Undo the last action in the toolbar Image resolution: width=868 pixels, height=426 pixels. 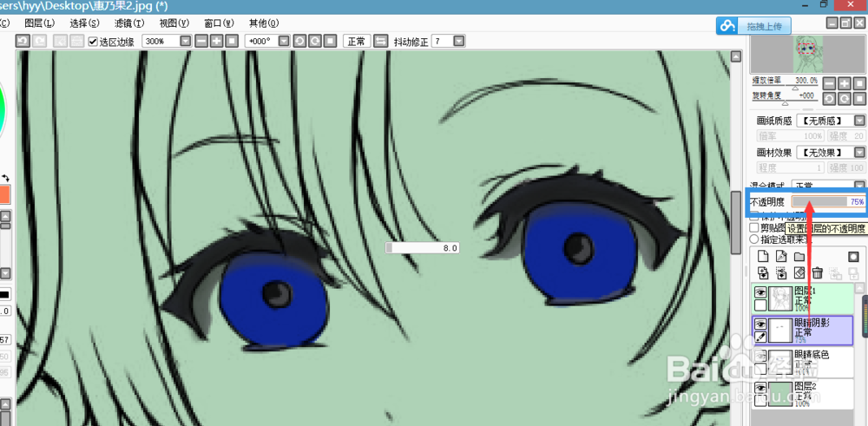(x=23, y=42)
